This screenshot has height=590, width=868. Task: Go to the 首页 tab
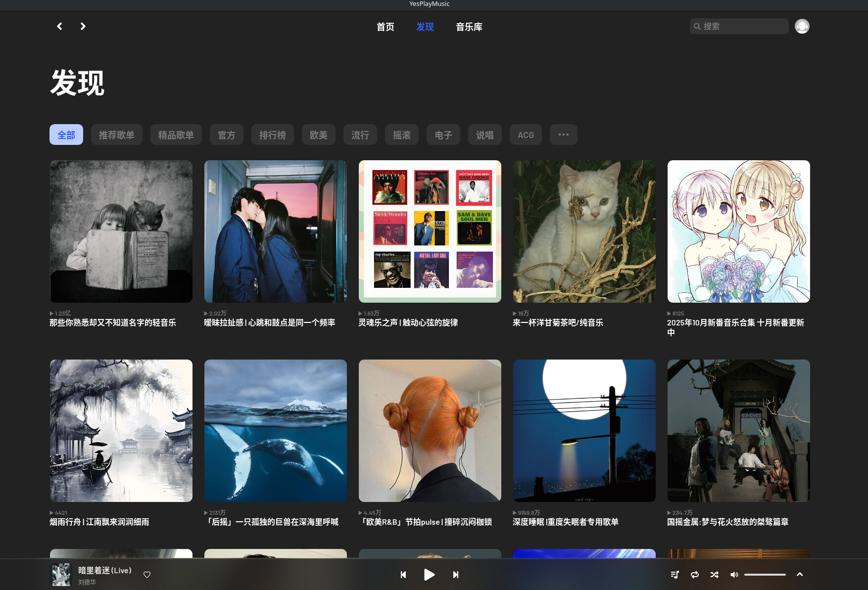pos(385,27)
